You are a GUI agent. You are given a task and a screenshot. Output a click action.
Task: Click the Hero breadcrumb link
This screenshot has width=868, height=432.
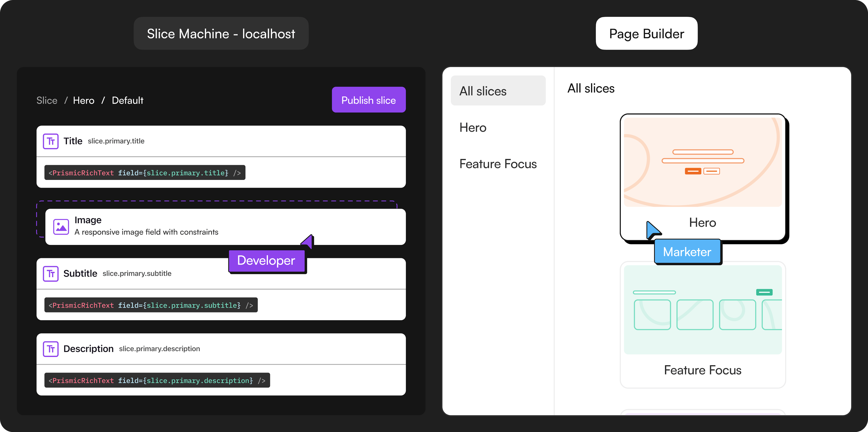click(x=84, y=100)
